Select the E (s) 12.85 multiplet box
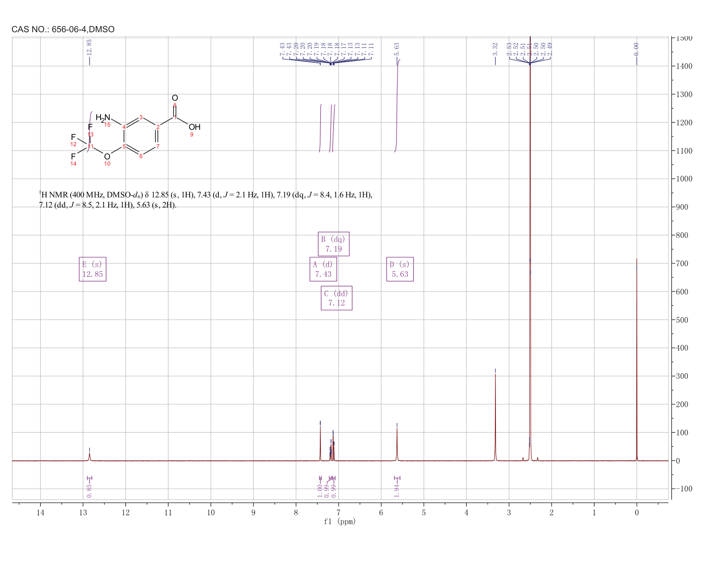The height and width of the screenshot is (563, 728). coord(93,269)
